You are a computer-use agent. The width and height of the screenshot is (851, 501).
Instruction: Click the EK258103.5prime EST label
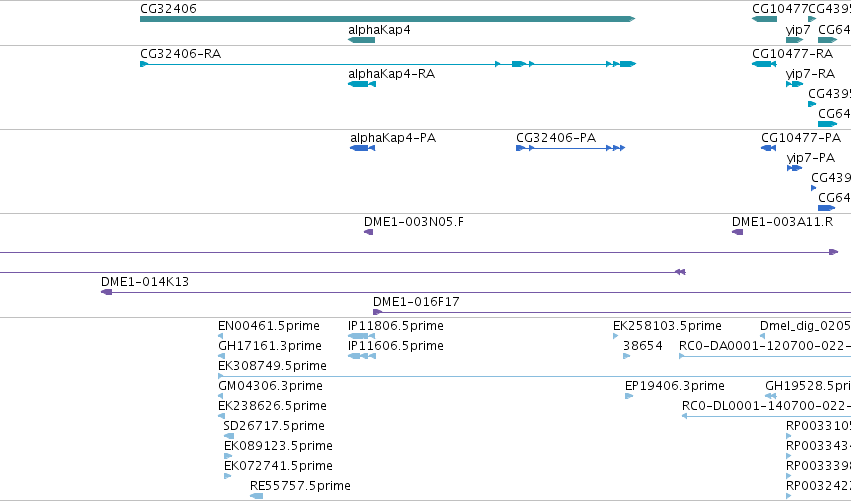667,326
